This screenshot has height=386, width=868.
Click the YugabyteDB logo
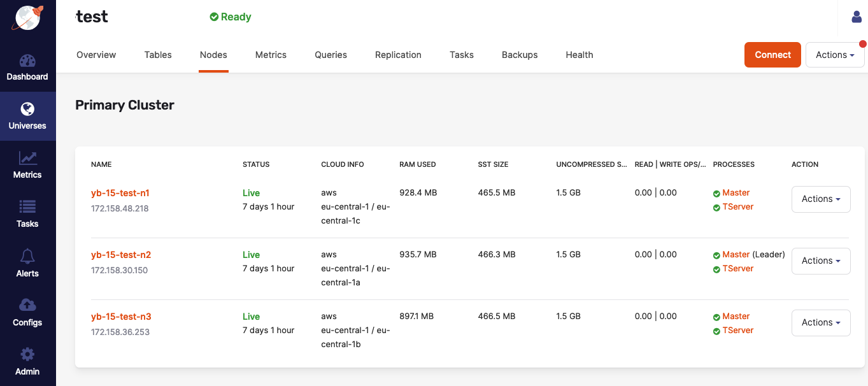point(27,18)
